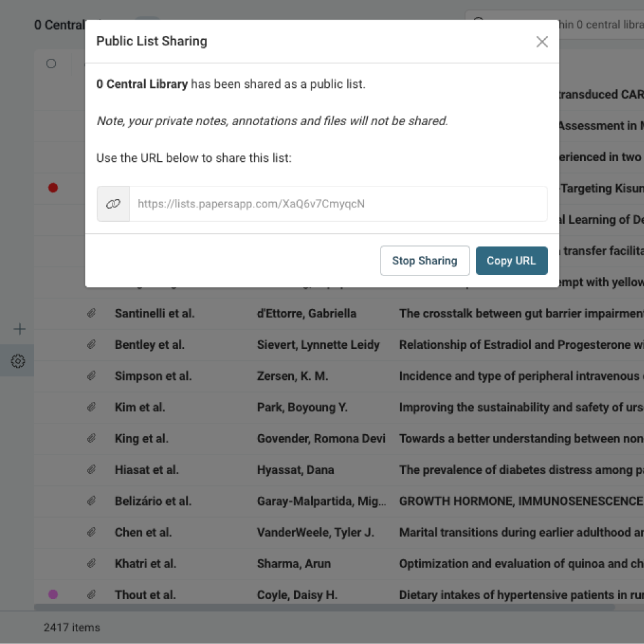Click the paperclip icon on Khatri et al. row

click(x=92, y=563)
